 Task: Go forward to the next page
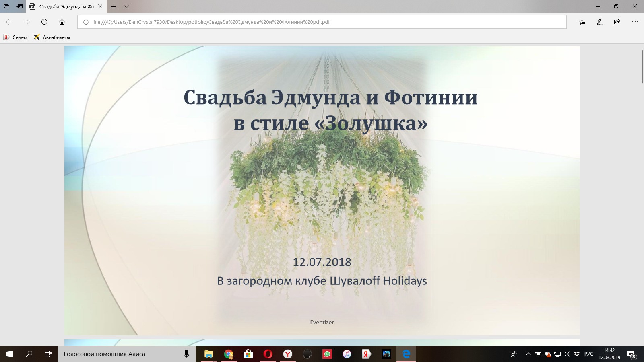(27, 22)
